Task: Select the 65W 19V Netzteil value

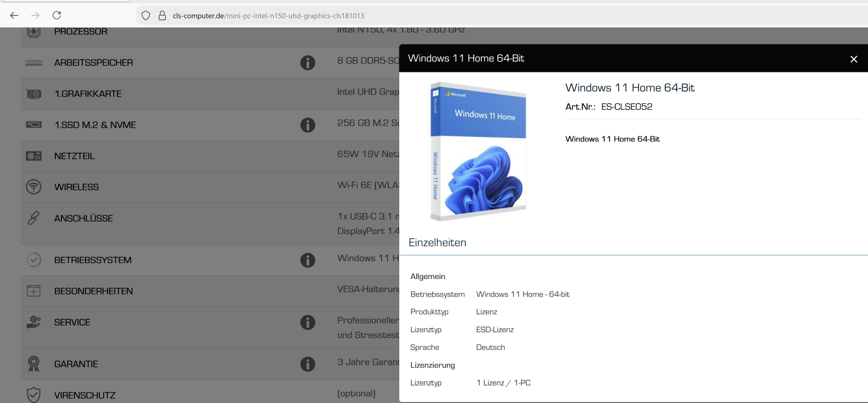Action: pos(368,154)
